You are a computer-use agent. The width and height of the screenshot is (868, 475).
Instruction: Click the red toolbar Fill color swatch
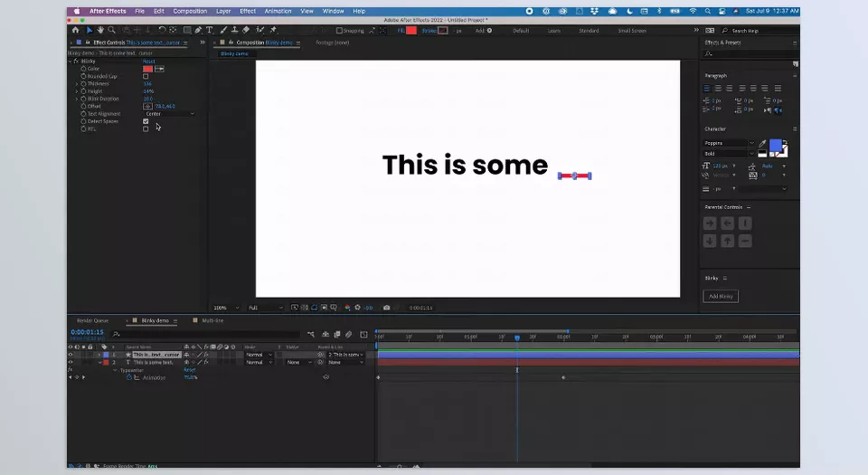[411, 31]
